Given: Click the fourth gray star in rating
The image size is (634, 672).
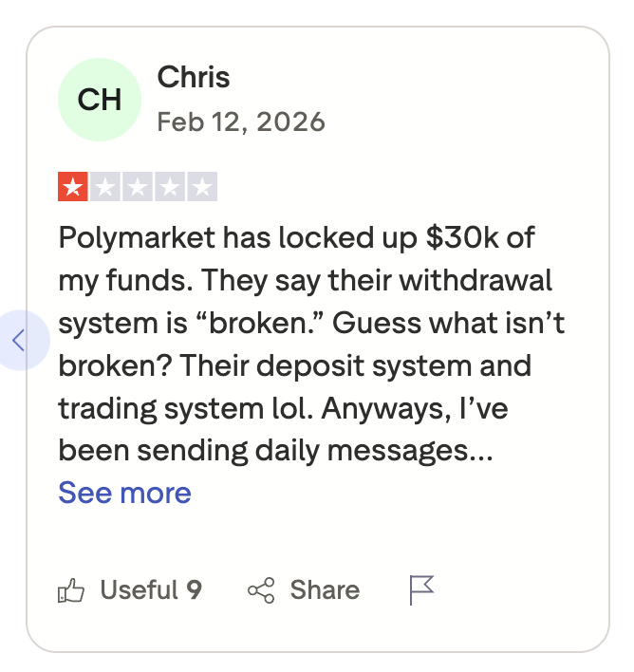Looking at the screenshot, I should point(170,187).
